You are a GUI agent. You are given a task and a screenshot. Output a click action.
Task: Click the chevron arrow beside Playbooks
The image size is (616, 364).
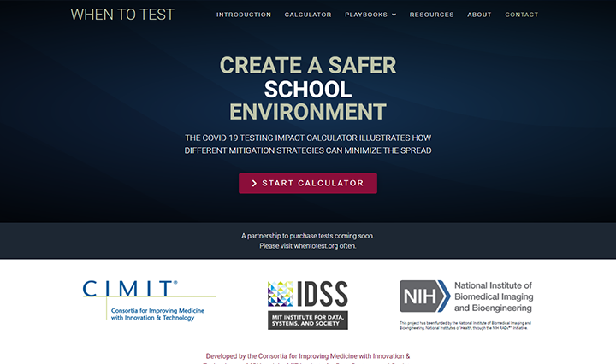click(x=394, y=15)
